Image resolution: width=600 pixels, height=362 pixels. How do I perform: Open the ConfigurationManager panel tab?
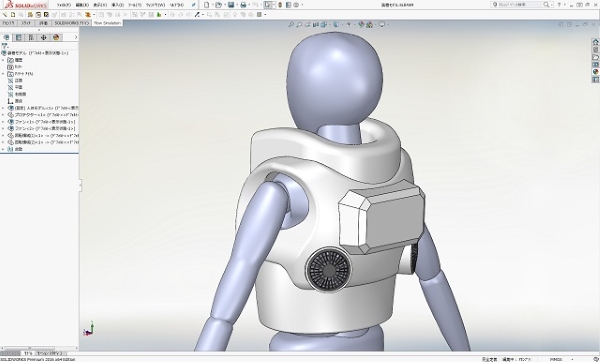tap(31, 37)
